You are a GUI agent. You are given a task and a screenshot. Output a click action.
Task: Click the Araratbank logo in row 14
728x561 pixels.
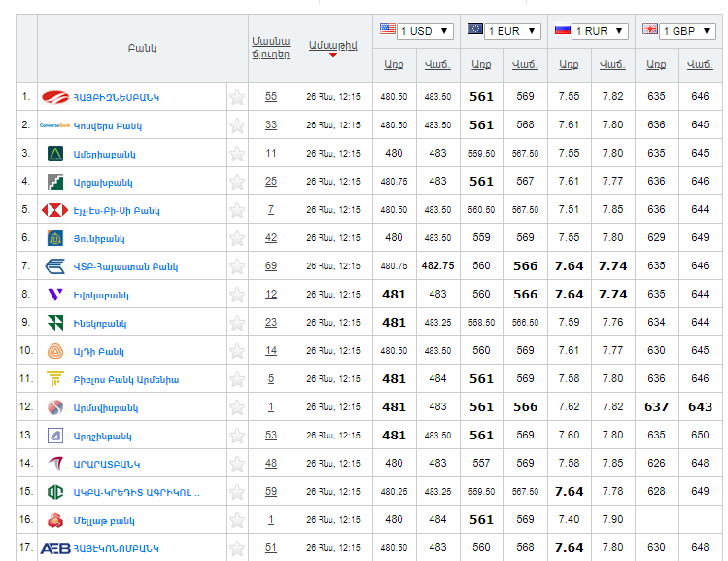point(55,464)
